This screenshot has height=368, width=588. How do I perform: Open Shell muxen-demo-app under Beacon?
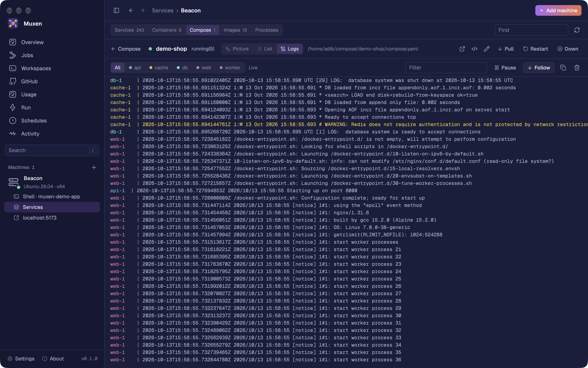52,196
